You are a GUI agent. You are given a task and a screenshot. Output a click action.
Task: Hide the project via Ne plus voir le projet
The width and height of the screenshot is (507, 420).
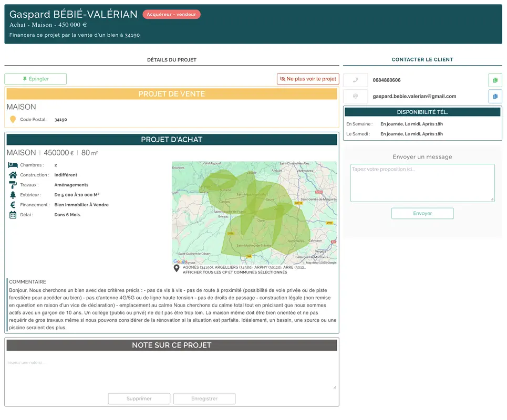(x=308, y=79)
